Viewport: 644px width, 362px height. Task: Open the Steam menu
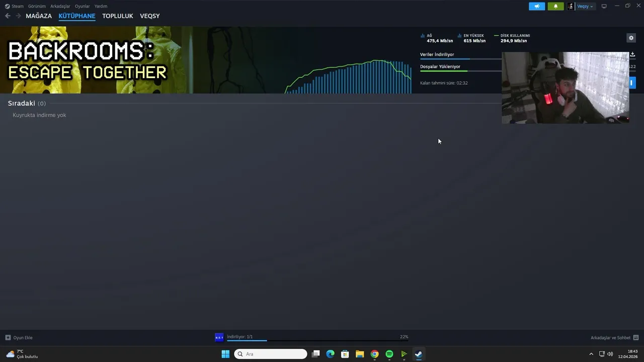18,6
